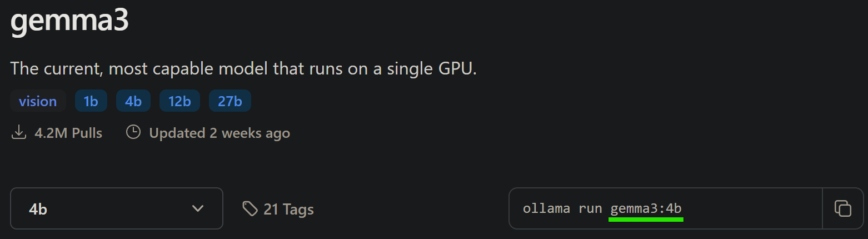
Task: Choose the 1b size badge
Action: coord(91,101)
